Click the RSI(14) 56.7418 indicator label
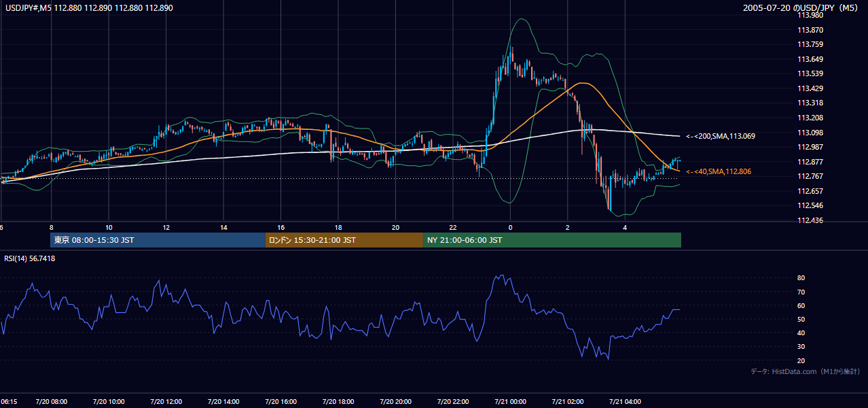868x408 pixels. (x=30, y=258)
